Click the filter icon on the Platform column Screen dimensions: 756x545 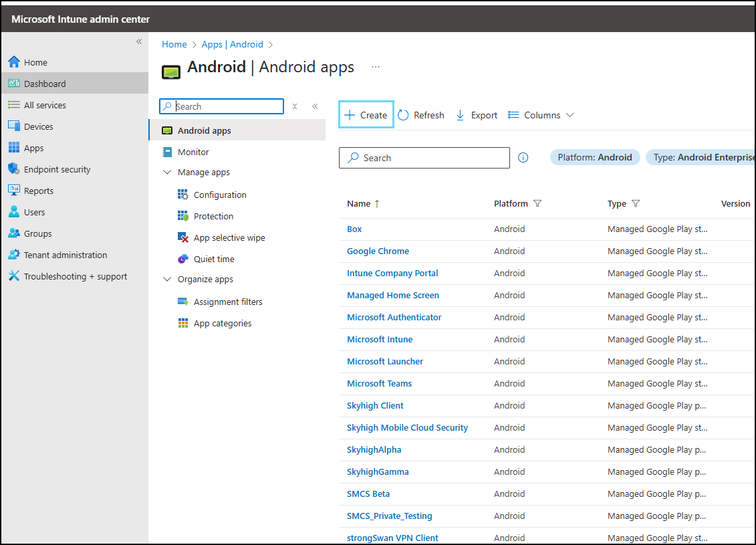537,203
